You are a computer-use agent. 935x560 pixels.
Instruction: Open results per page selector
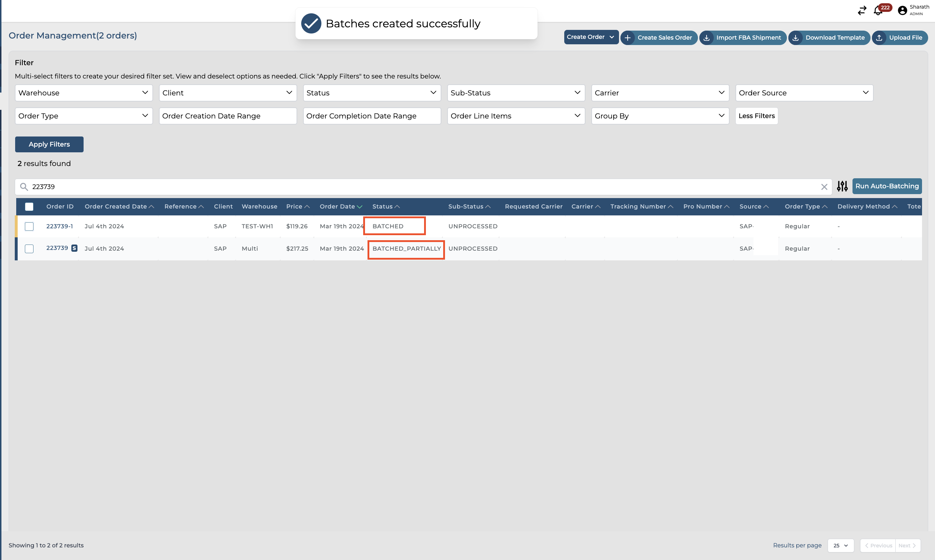840,545
